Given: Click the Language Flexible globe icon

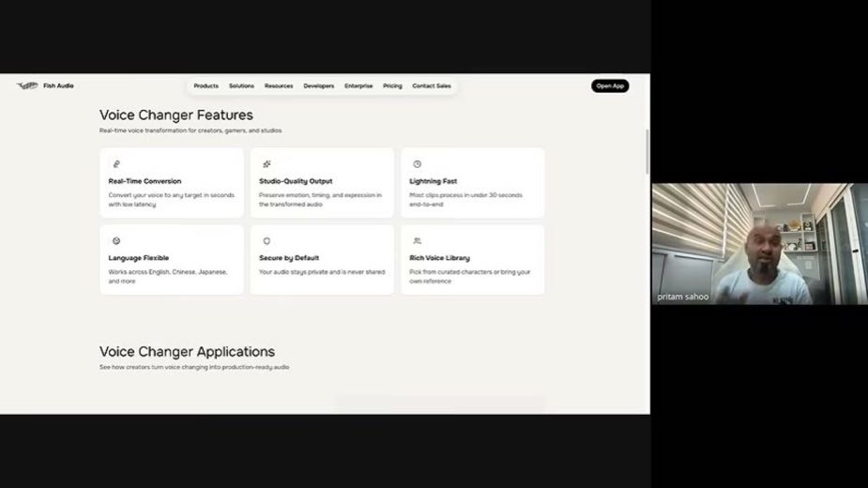Looking at the screenshot, I should click(116, 241).
